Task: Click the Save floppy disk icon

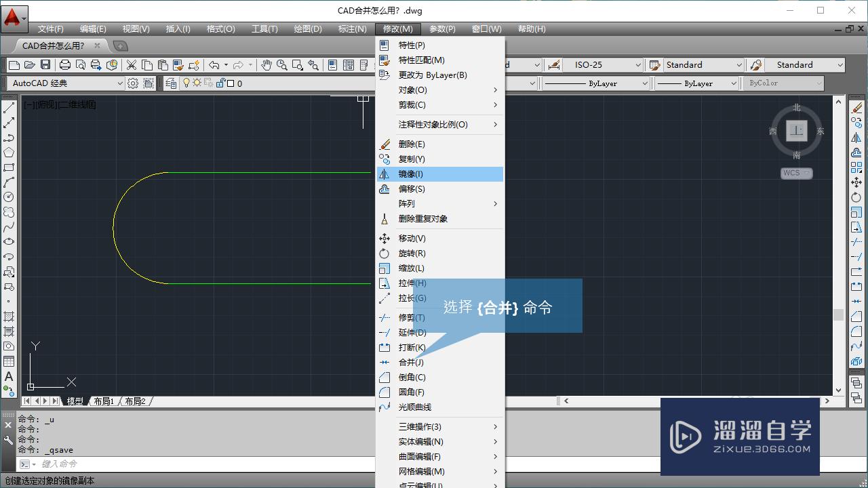Action: click(x=45, y=65)
